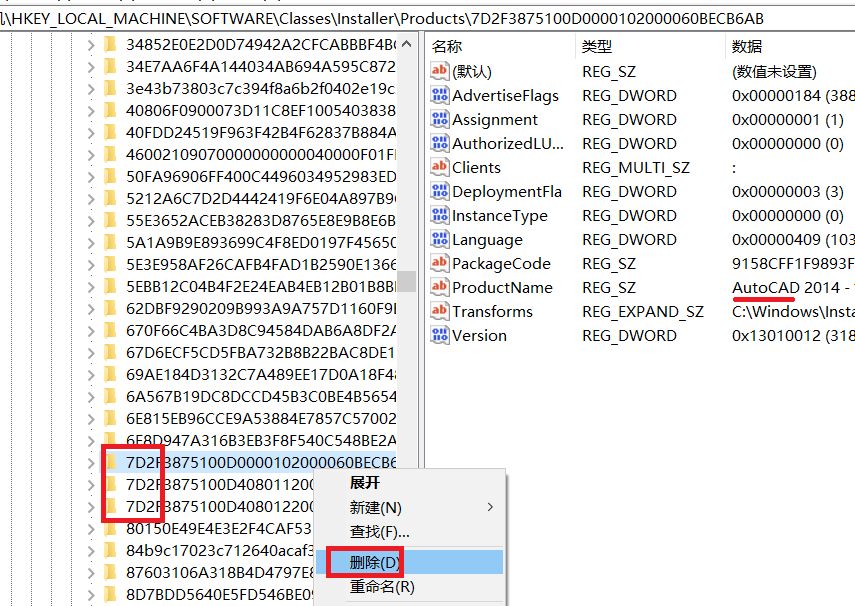Click the registry path address bar
The image size is (855, 606).
[400, 19]
